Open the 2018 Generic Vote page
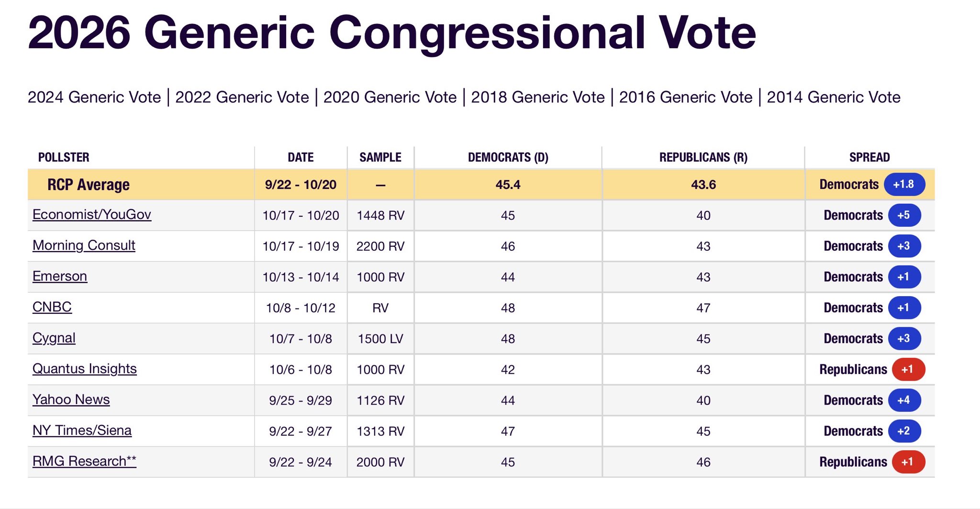980x509 pixels. coord(537,97)
